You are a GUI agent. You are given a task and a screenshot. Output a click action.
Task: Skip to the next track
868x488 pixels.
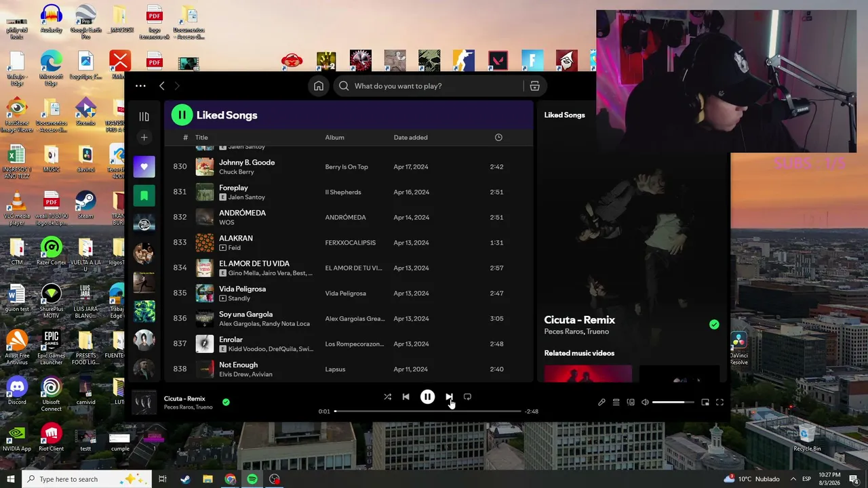coord(449,397)
